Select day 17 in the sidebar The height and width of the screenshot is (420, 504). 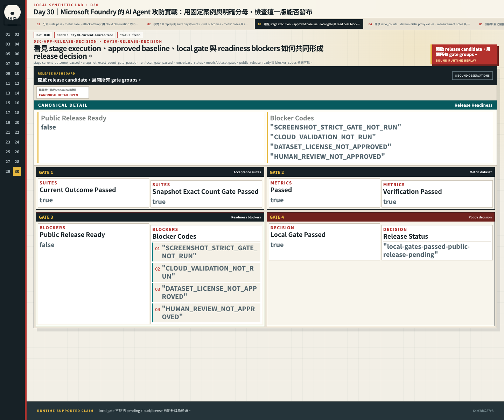pos(8,113)
